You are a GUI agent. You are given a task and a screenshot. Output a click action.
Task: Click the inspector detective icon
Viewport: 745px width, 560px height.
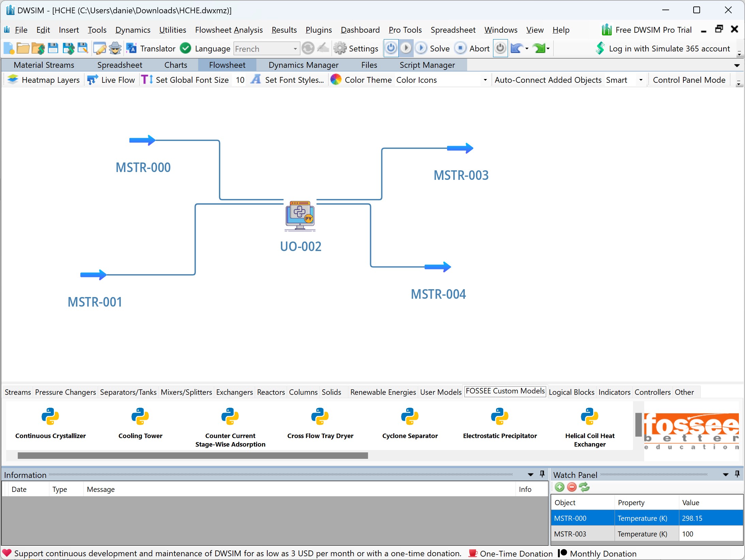[x=115, y=48]
